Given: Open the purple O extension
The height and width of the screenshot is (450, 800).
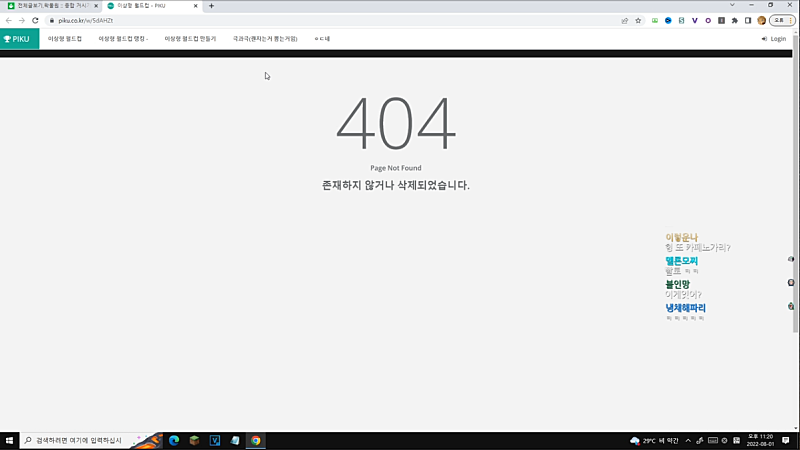Looking at the screenshot, I should pyautogui.click(x=708, y=20).
